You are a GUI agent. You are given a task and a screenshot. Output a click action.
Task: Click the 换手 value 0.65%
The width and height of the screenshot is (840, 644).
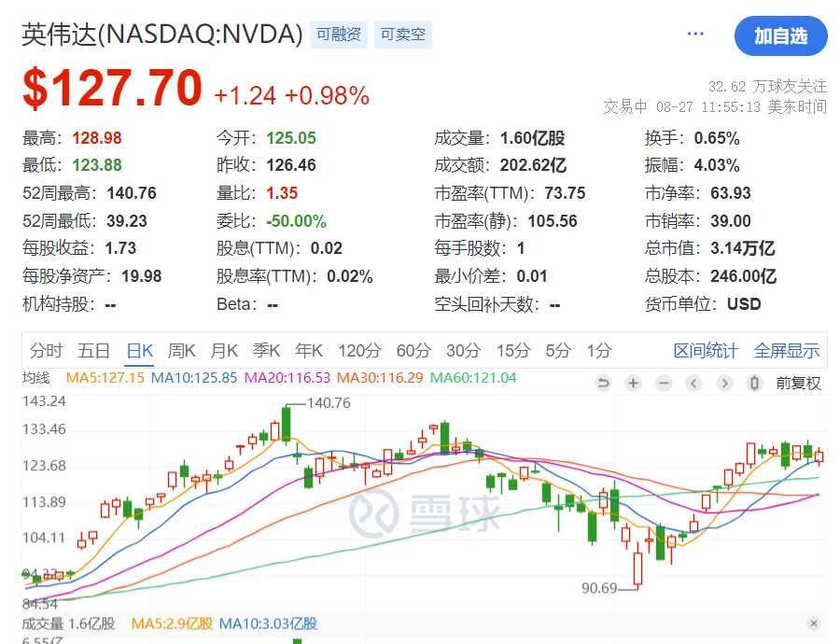pyautogui.click(x=717, y=138)
